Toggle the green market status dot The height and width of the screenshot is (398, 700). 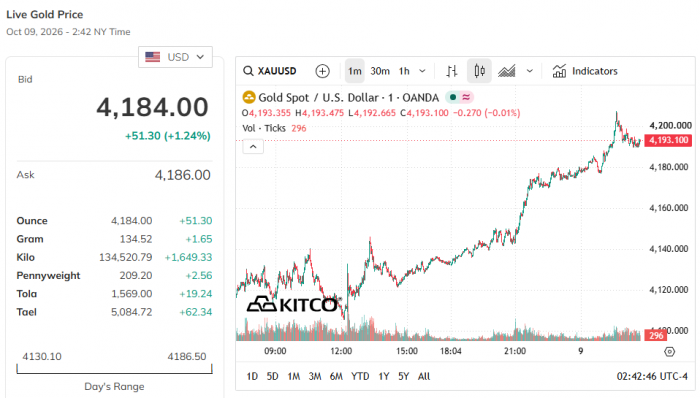453,97
